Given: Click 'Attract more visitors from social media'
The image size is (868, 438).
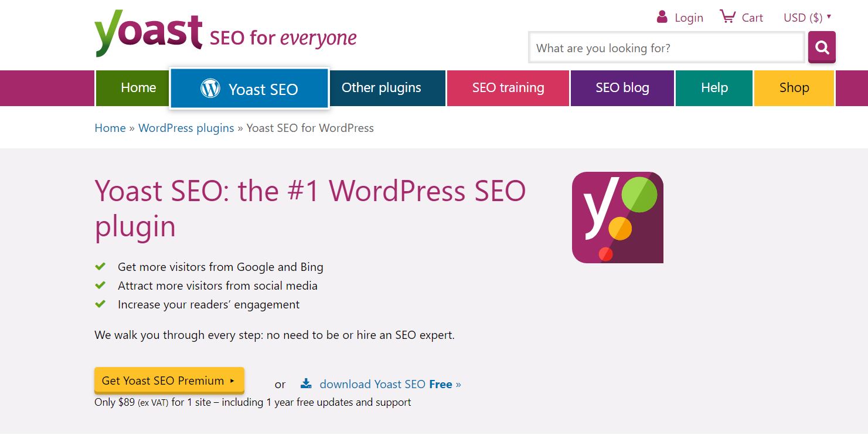Looking at the screenshot, I should 217,286.
